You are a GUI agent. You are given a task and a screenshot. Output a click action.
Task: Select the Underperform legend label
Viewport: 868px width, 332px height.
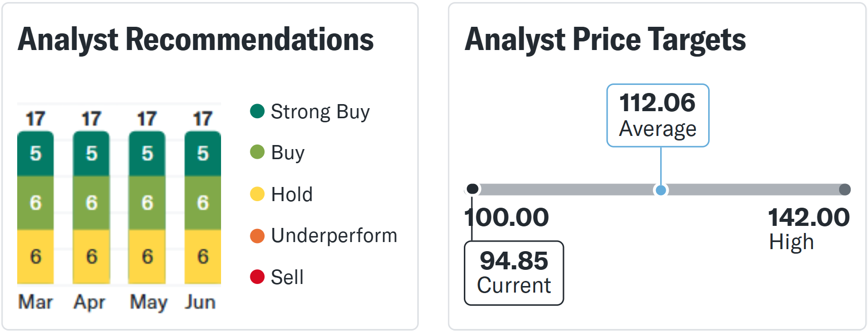(334, 235)
